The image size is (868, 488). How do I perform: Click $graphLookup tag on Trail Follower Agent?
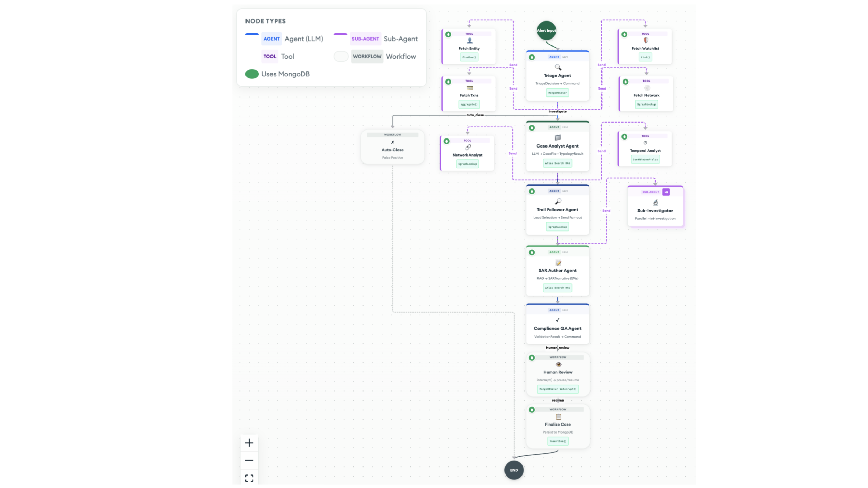(557, 227)
